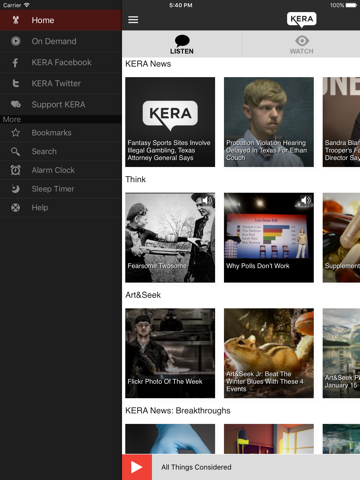Open Flickr Photo Of The Week

pyautogui.click(x=170, y=353)
